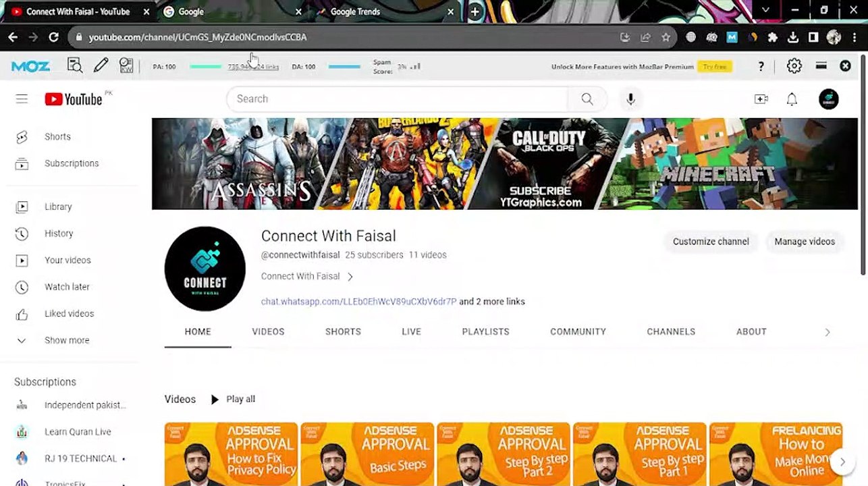Open How to Fix Privacy Policy video thumbnail
The width and height of the screenshot is (868, 486).
point(231,454)
